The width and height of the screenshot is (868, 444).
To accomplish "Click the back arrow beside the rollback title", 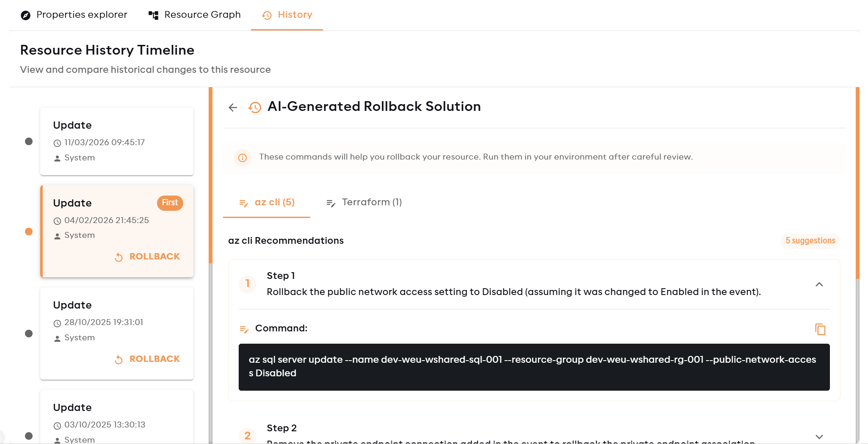I will click(x=232, y=108).
